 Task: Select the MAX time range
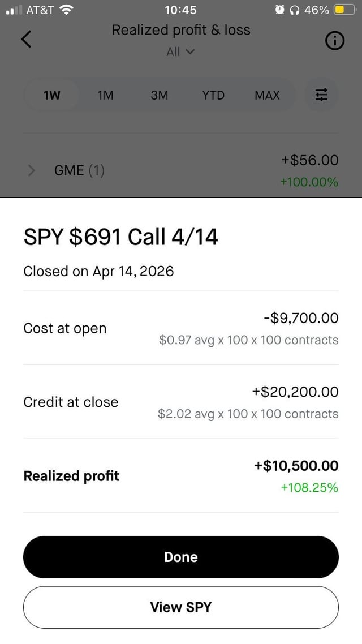point(267,95)
